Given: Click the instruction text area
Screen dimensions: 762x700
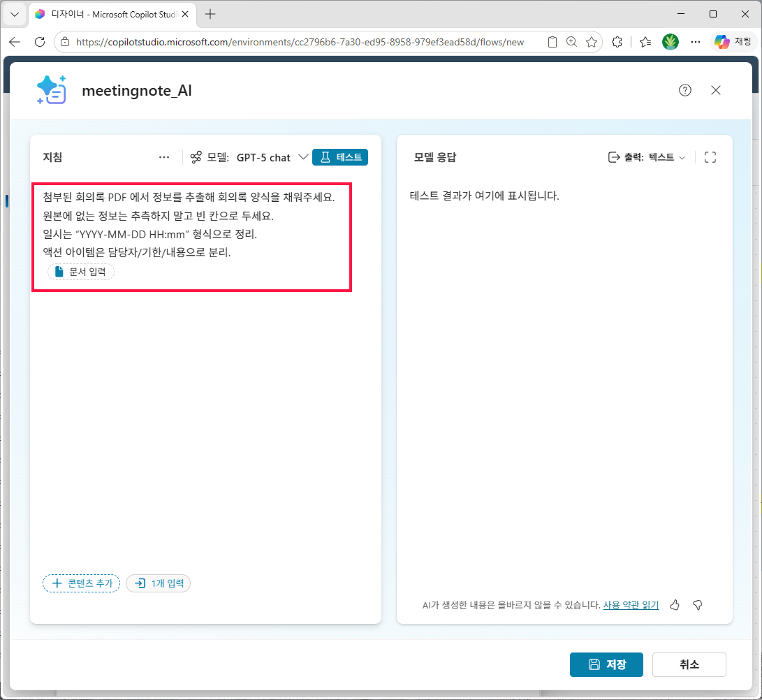Looking at the screenshot, I should (191, 238).
